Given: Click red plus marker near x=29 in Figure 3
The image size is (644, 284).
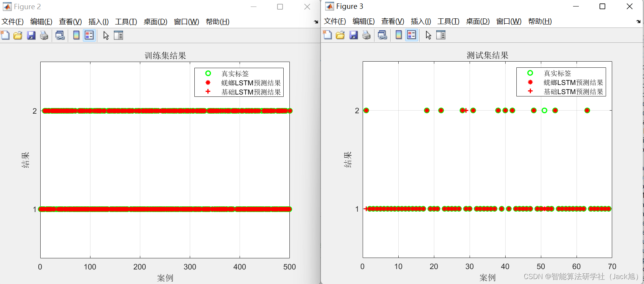Looking at the screenshot, I should click(466, 110).
